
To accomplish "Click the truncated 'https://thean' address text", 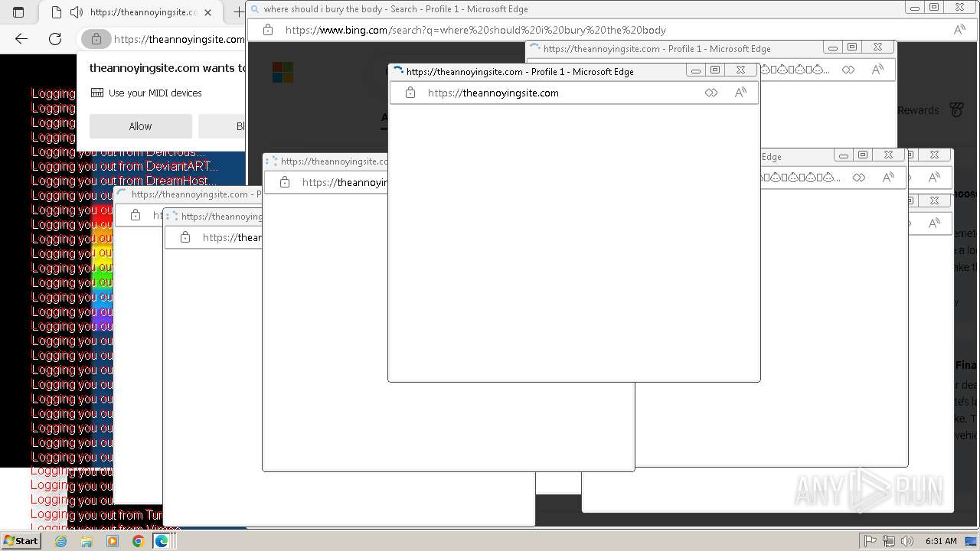I will coord(232,237).
